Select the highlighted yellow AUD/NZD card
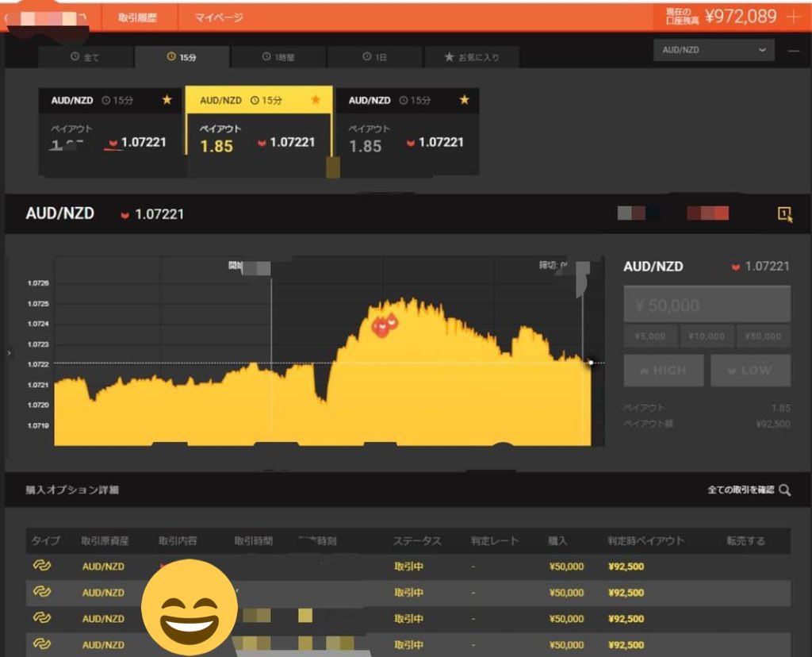Viewport: 812px width, 657px height. pos(259,132)
